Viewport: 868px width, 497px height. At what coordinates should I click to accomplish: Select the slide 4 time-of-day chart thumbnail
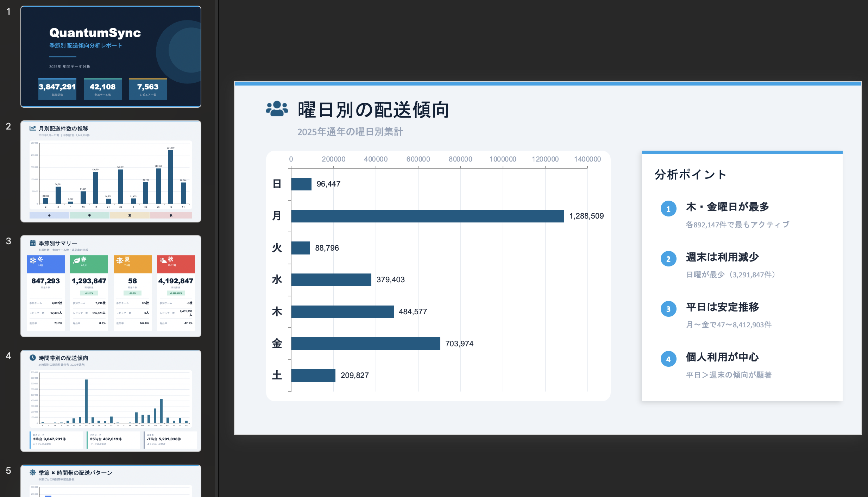(111, 401)
